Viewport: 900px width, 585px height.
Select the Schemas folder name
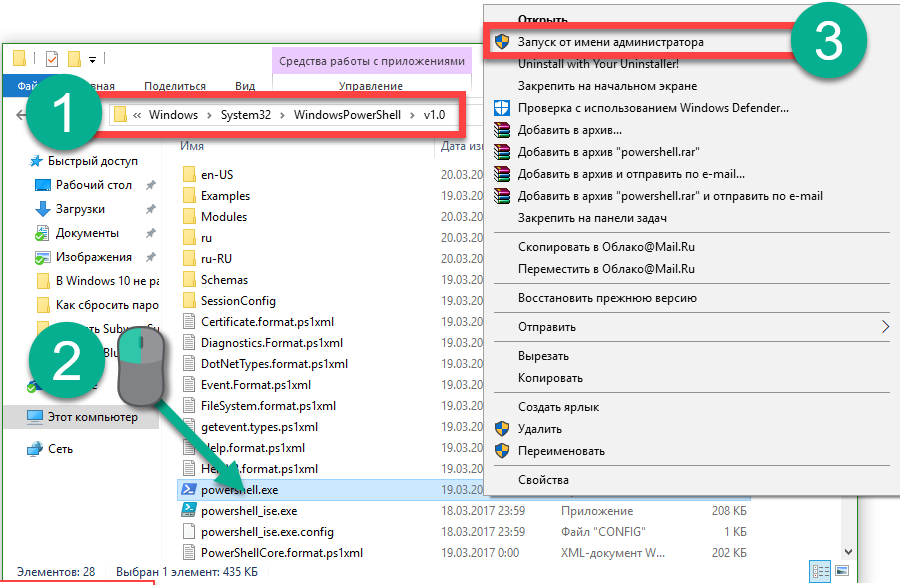click(224, 280)
